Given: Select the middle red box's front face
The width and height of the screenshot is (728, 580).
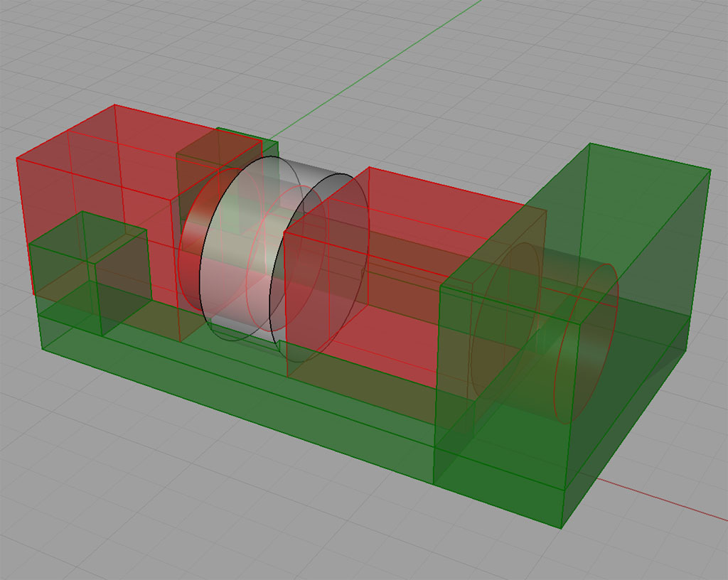Looking at the screenshot, I should pos(362,306).
